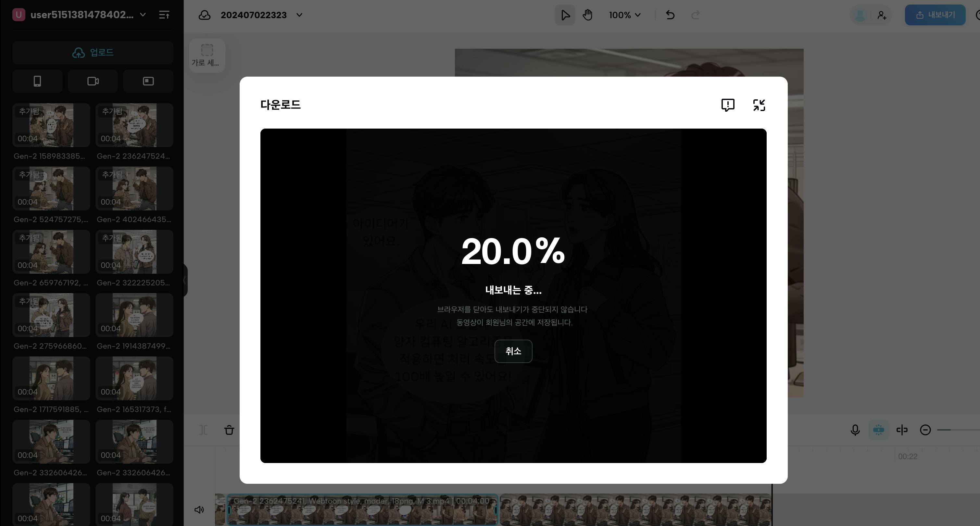Switch to the camera record tab
Screen dimensions: 980x526
point(93,81)
